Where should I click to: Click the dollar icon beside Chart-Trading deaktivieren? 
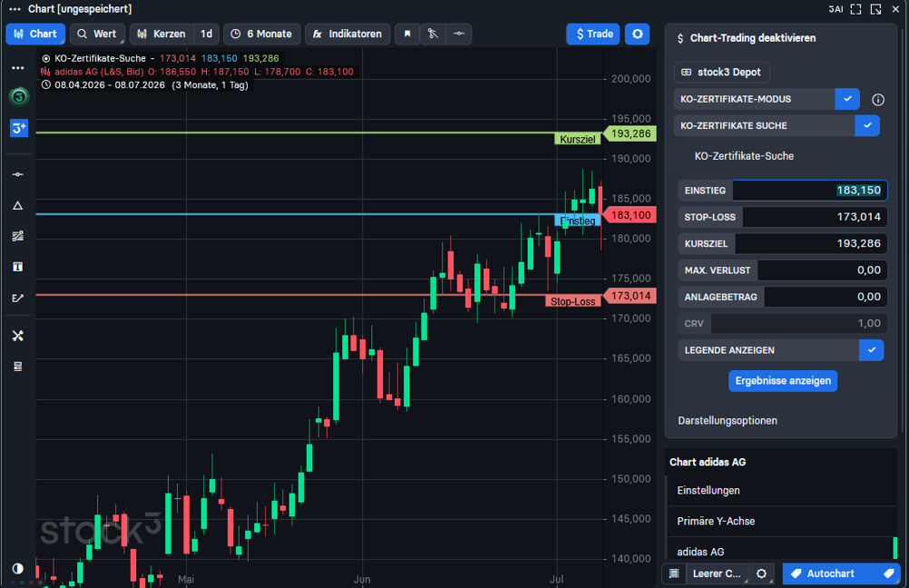pyautogui.click(x=680, y=38)
